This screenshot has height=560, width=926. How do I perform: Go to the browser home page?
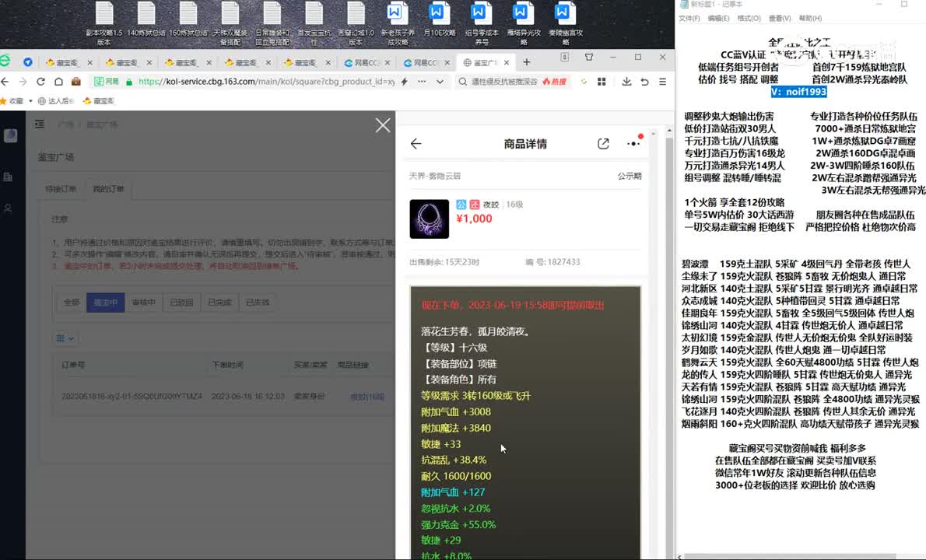(x=58, y=82)
